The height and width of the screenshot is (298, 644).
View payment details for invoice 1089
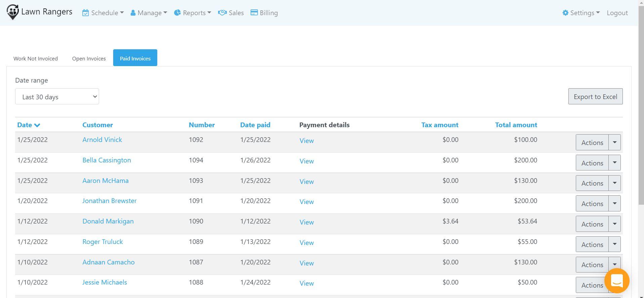306,243
